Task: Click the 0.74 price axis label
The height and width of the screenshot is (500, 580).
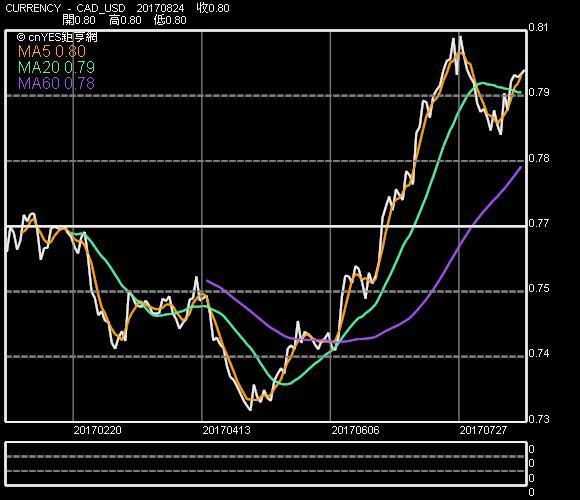Action: tap(538, 354)
